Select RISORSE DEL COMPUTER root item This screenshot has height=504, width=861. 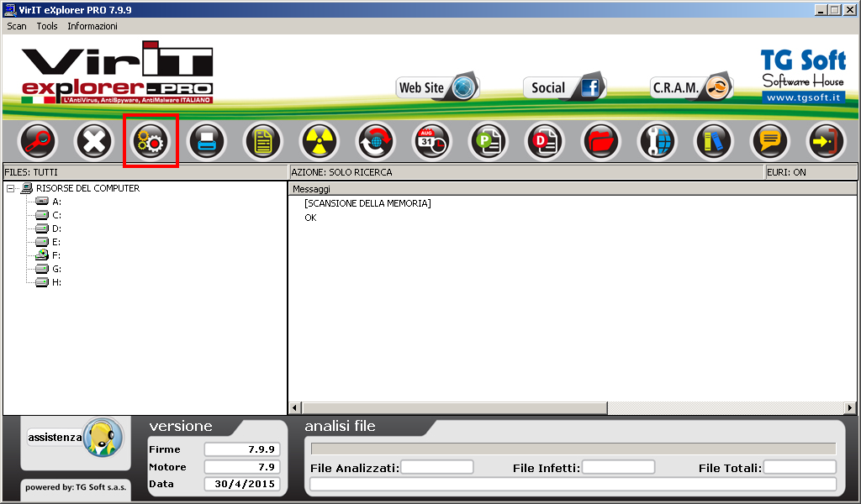pyautogui.click(x=87, y=188)
